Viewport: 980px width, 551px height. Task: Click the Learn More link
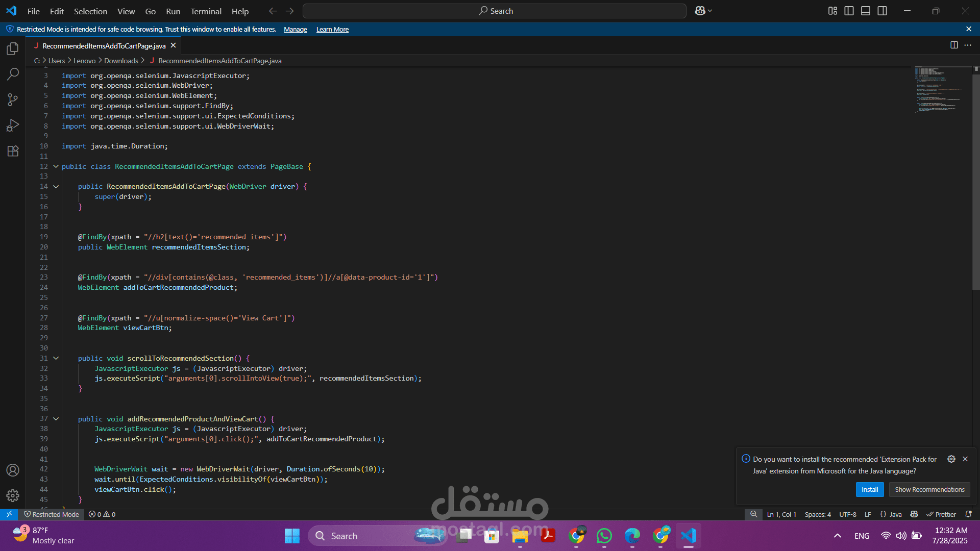[x=332, y=30]
